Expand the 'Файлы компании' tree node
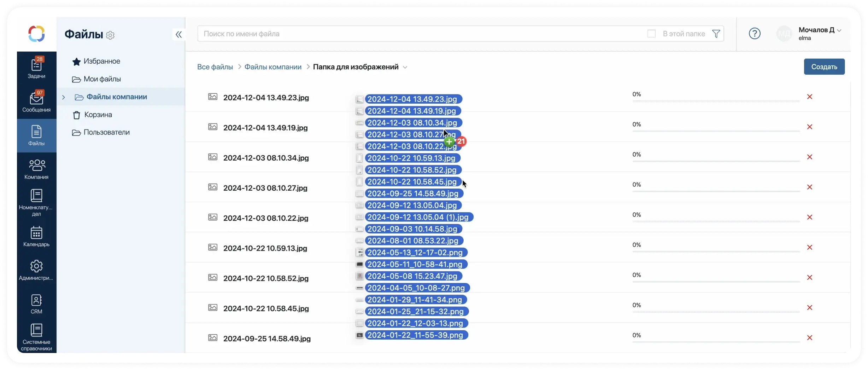 pos(64,97)
